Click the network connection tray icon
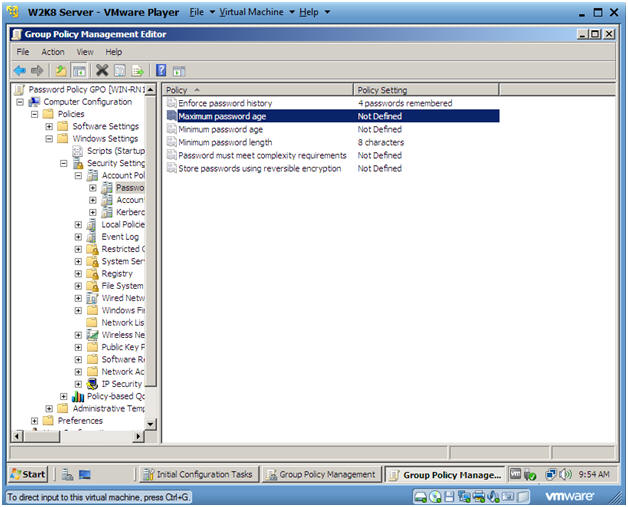The image size is (628, 507). [550, 475]
